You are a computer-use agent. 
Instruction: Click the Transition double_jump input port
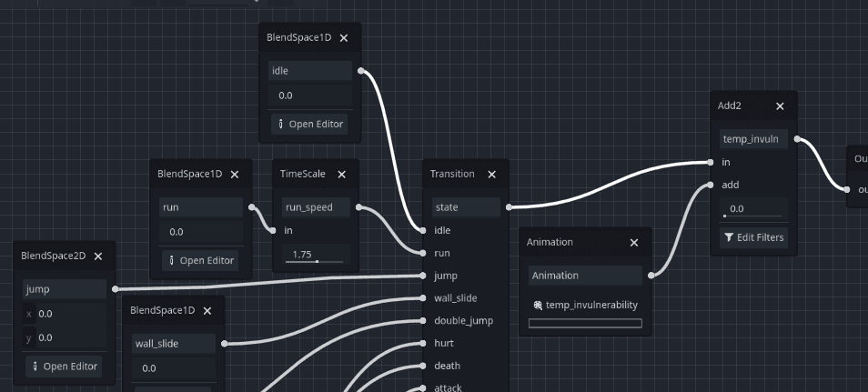pos(423,320)
